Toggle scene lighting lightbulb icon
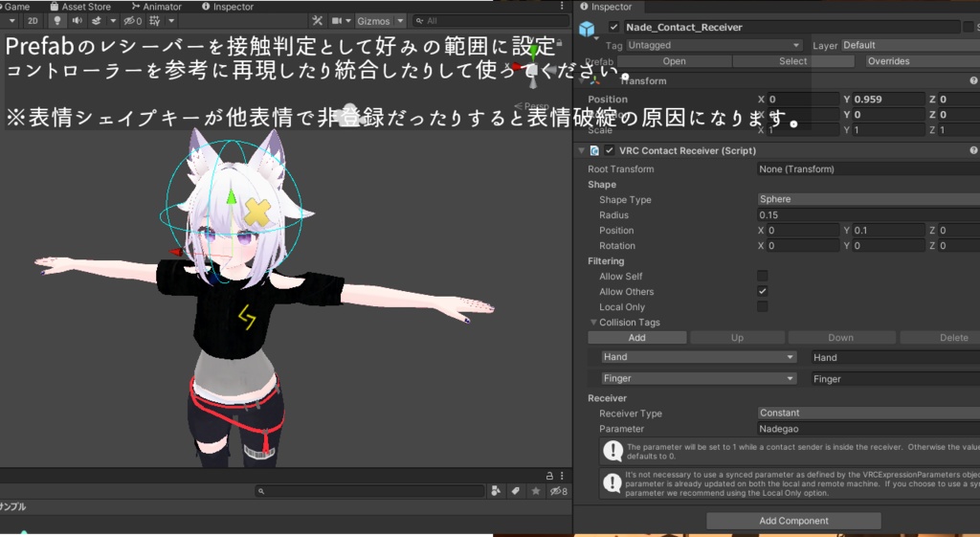 [57, 21]
